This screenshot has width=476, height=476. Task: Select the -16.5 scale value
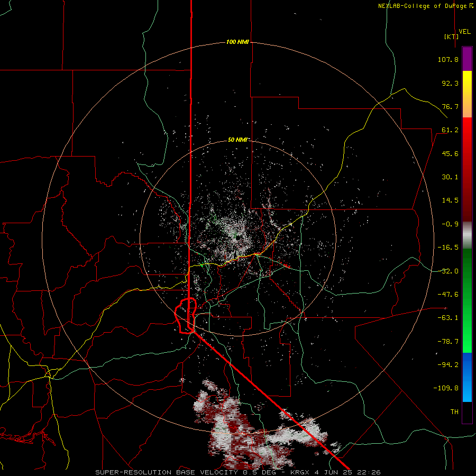coord(448,248)
